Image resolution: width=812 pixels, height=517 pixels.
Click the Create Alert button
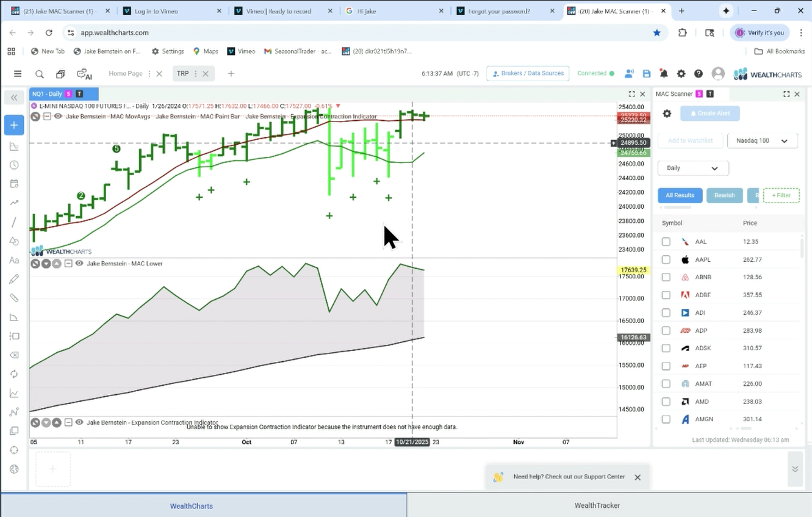(x=710, y=114)
